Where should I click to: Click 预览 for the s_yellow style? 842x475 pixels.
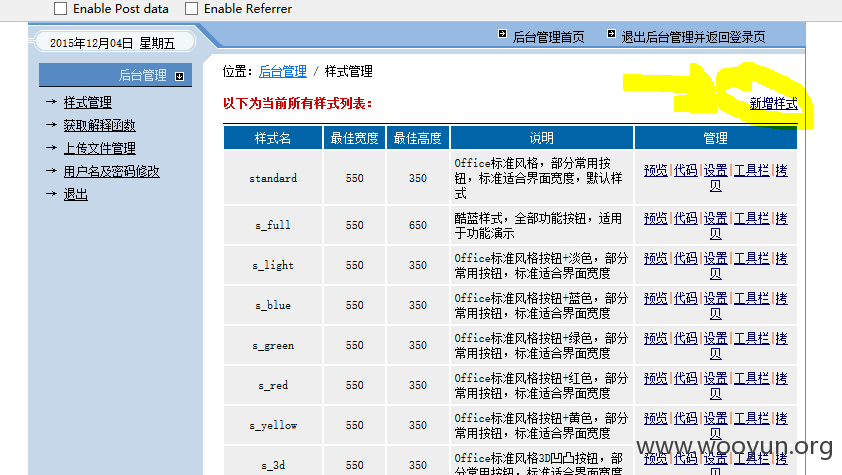(655, 418)
